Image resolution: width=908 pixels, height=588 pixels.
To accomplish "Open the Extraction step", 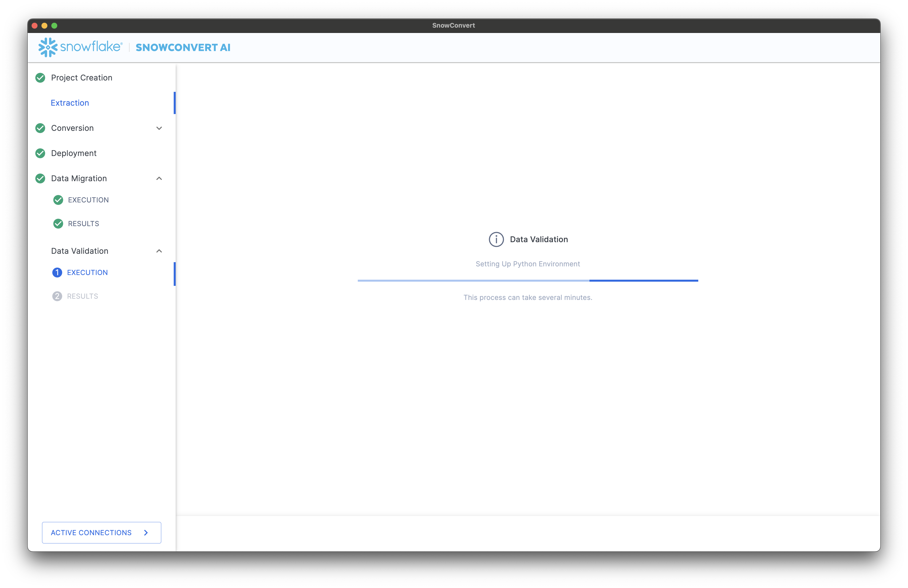I will pos(70,103).
